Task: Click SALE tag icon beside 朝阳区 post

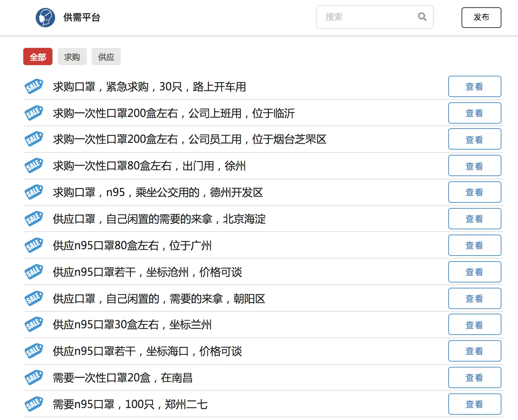Action: tap(34, 298)
